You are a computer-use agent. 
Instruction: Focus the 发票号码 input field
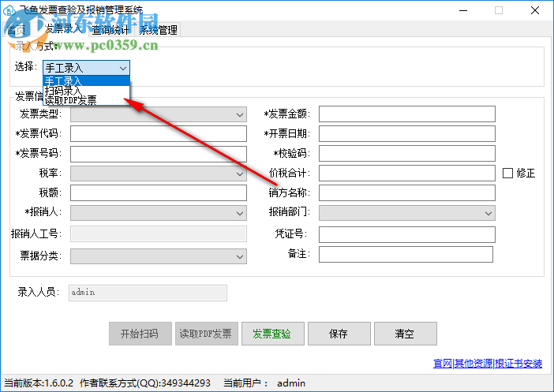[x=159, y=154]
